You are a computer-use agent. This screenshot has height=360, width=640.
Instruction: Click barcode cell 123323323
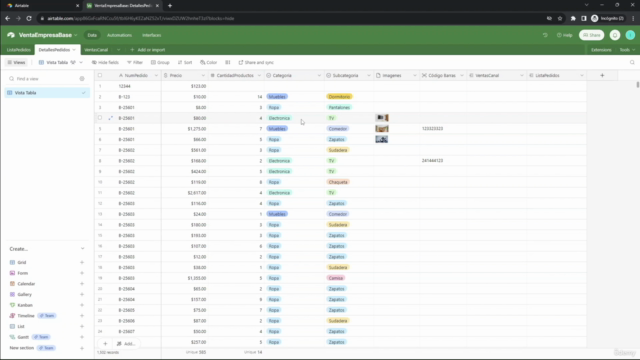pos(443,129)
